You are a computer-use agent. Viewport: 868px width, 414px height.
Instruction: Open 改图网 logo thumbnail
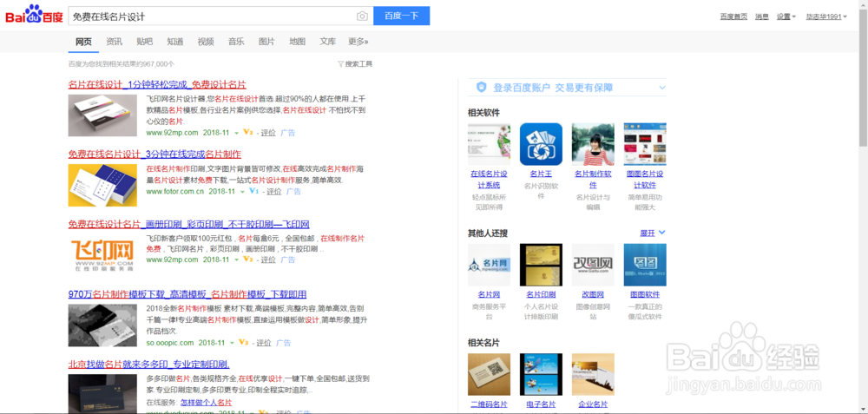(593, 265)
